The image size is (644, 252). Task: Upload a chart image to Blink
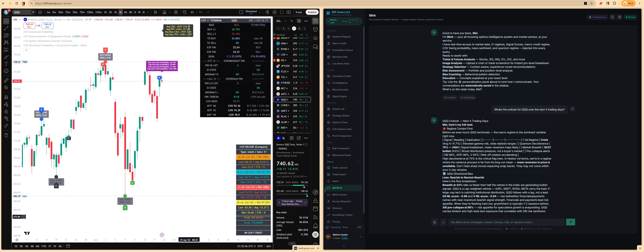[x=435, y=222]
